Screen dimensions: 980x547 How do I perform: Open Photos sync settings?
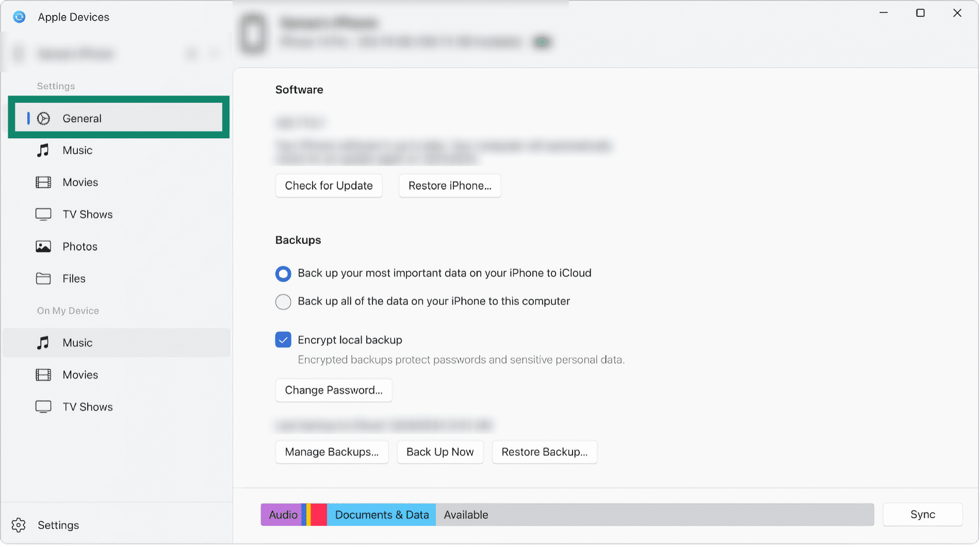(117, 247)
